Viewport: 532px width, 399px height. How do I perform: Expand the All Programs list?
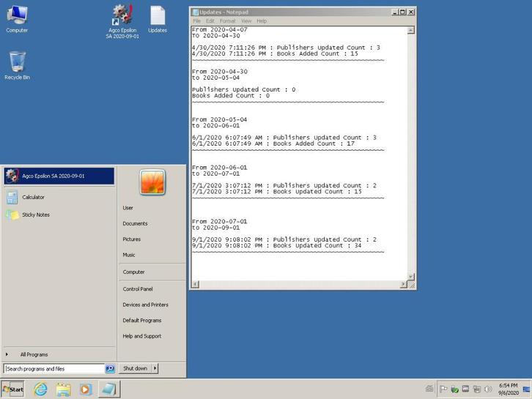[x=34, y=354]
